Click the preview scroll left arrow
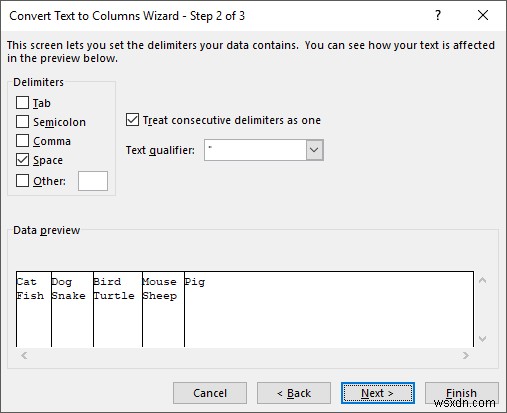This screenshot has height=413, width=507. tap(24, 355)
